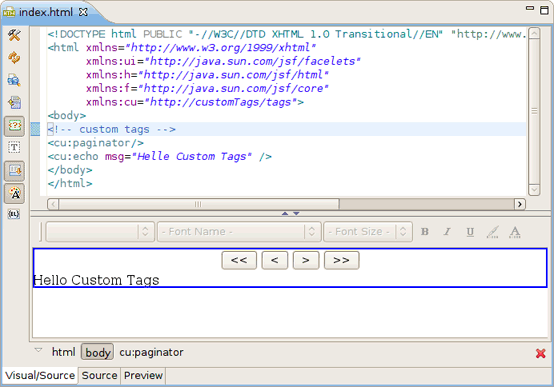This screenshot has width=554, height=387.
Task: Click the up-arrow maximize source pane splitter
Action: pyautogui.click(x=285, y=213)
